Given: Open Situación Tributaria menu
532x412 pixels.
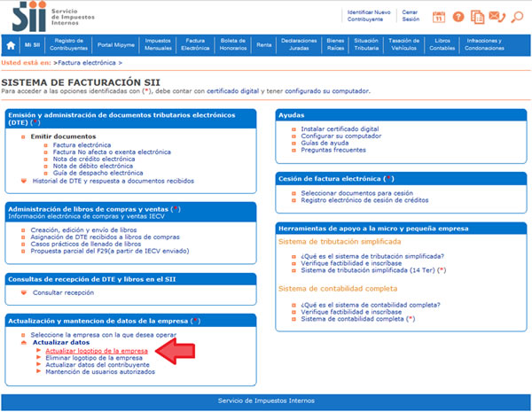Looking at the screenshot, I should coord(366,44).
